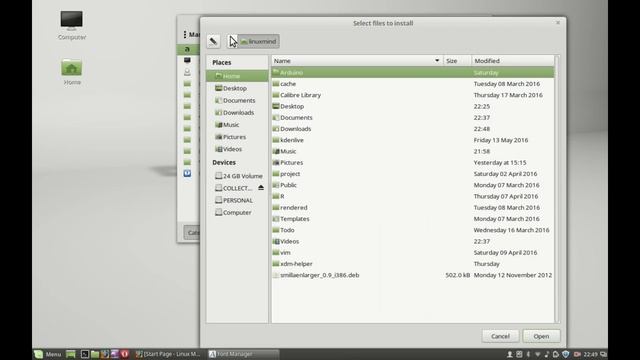Select the Arduino folder row
Image resolution: width=640 pixels, height=360 pixels.
[413, 73]
